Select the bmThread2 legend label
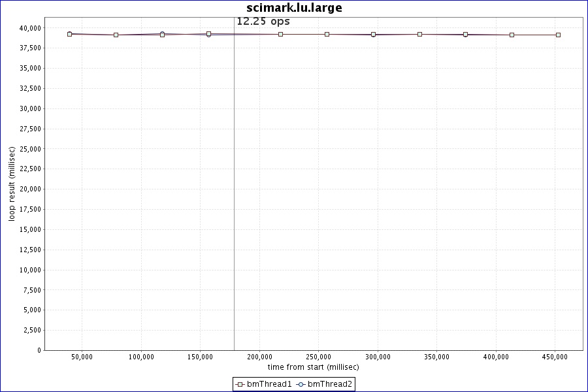This screenshot has width=588, height=392. click(x=330, y=384)
